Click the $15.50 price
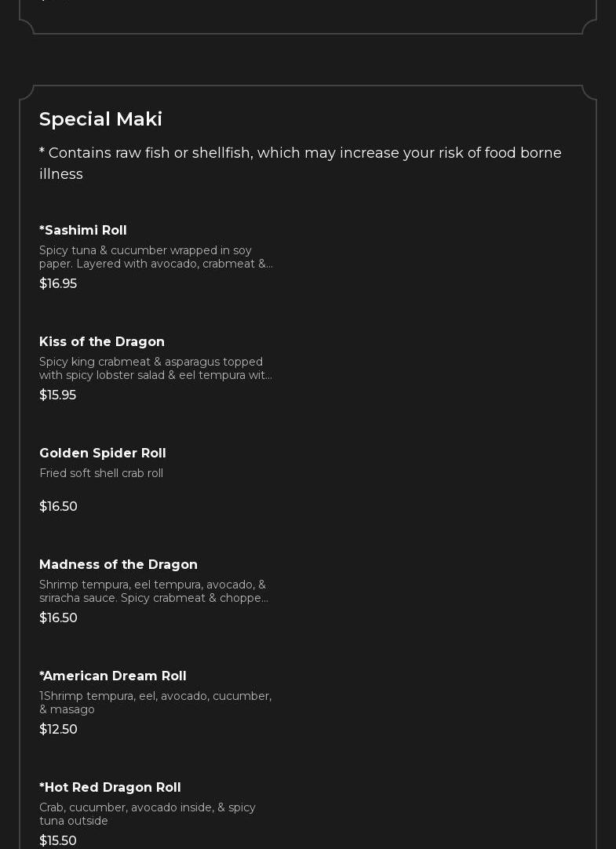Image resolution: width=616 pixels, height=849 pixels. click(58, 840)
